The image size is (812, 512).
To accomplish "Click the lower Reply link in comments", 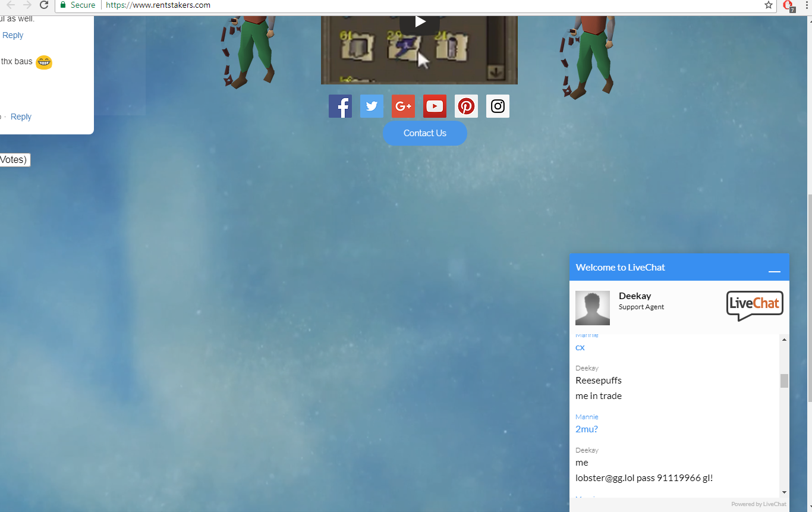I will coord(21,117).
